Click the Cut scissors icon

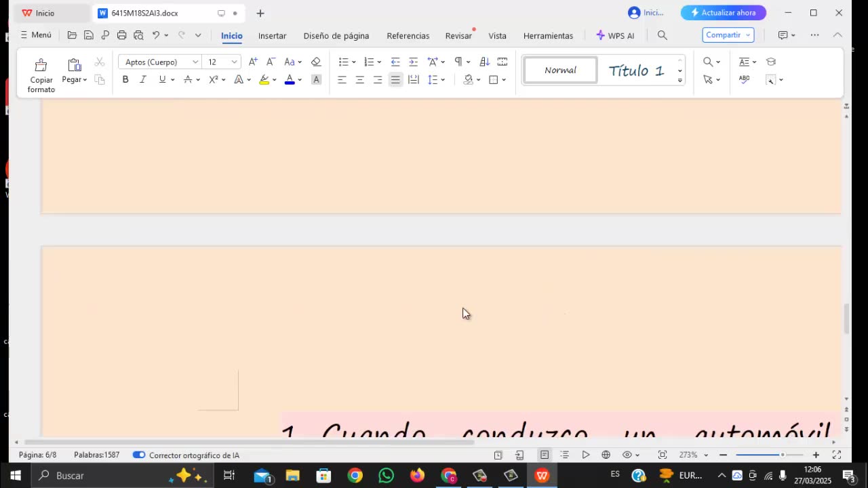click(x=100, y=62)
